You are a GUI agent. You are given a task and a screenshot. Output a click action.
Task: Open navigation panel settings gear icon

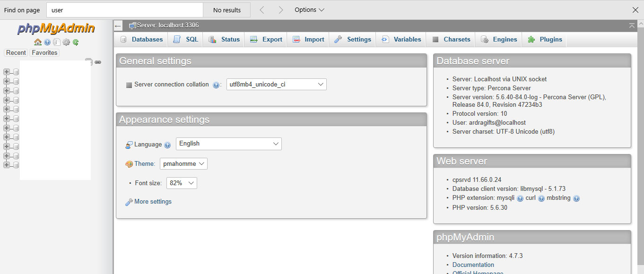tap(66, 42)
